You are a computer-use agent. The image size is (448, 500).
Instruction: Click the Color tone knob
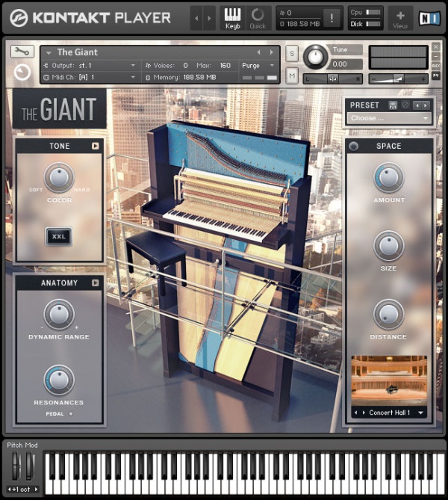(x=59, y=177)
